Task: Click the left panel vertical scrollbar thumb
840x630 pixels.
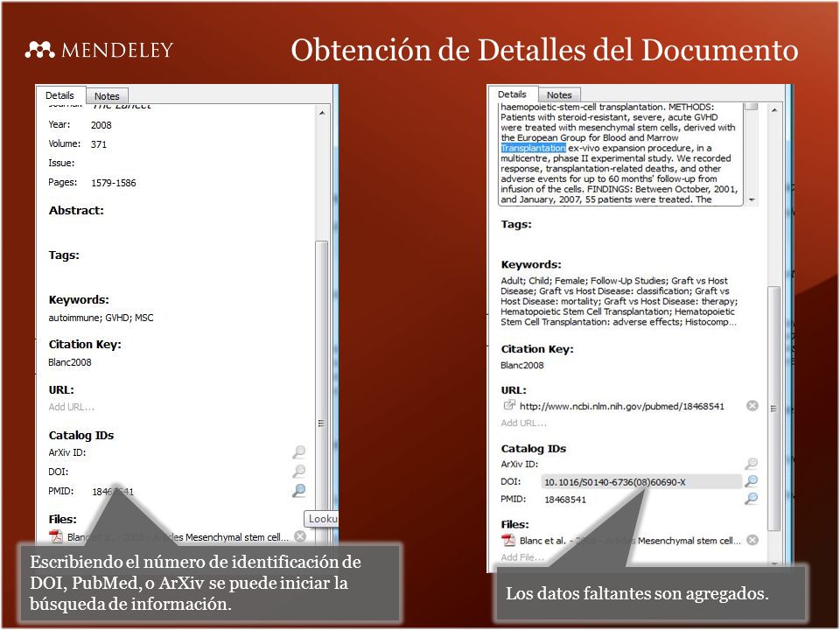Action: tap(321, 391)
